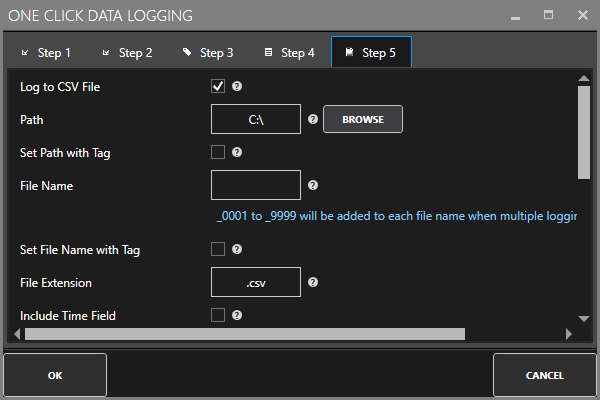This screenshot has width=600, height=400.
Task: Open the Step 3 tab
Action: click(208, 52)
